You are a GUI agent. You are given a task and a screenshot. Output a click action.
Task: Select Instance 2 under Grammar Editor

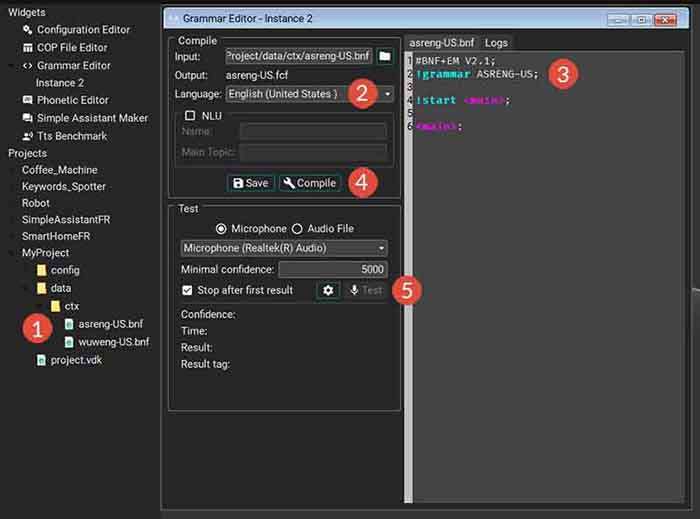click(x=60, y=83)
